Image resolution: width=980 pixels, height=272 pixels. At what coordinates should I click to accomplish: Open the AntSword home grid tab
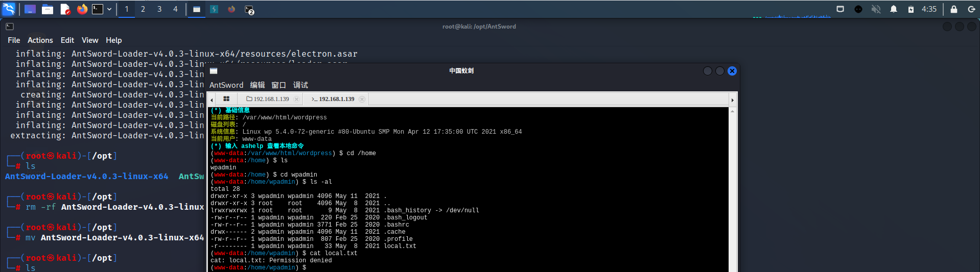[x=226, y=99]
